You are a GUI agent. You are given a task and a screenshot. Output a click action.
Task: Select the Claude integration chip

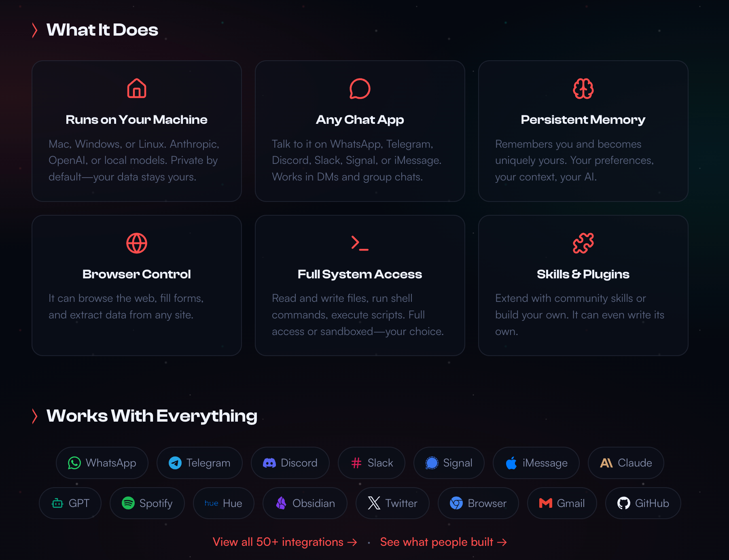coord(626,463)
